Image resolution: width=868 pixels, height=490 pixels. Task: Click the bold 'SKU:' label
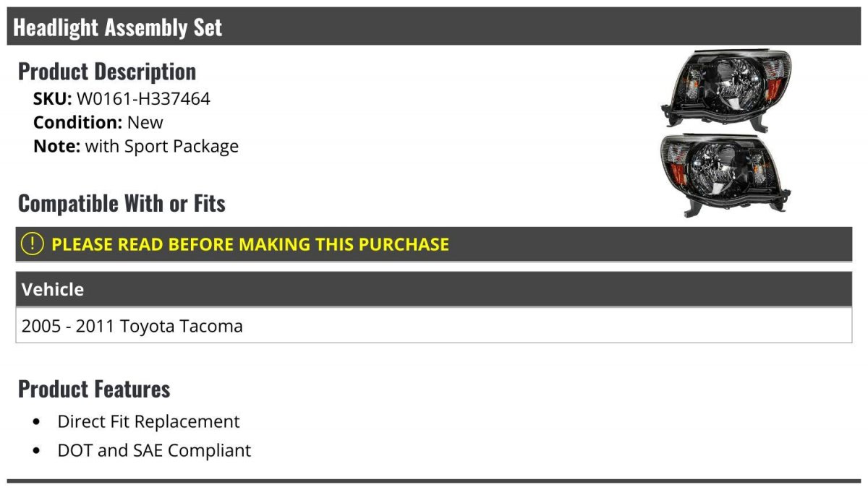click(x=52, y=98)
